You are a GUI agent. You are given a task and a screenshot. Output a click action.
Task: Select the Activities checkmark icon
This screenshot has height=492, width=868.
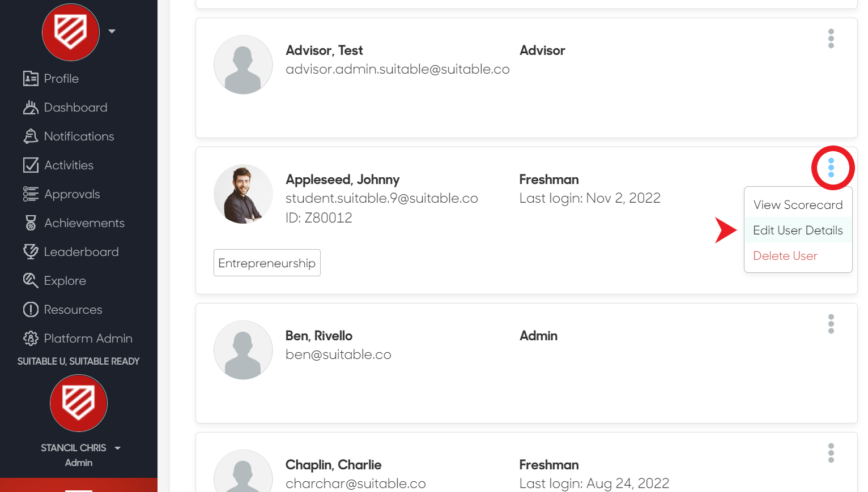point(31,165)
